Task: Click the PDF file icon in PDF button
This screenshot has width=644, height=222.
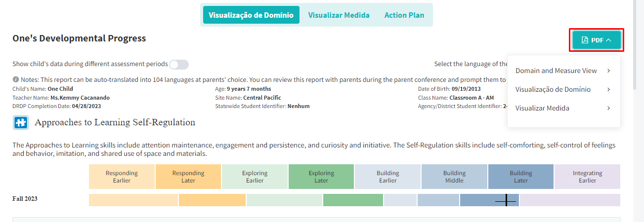Action: coord(585,40)
